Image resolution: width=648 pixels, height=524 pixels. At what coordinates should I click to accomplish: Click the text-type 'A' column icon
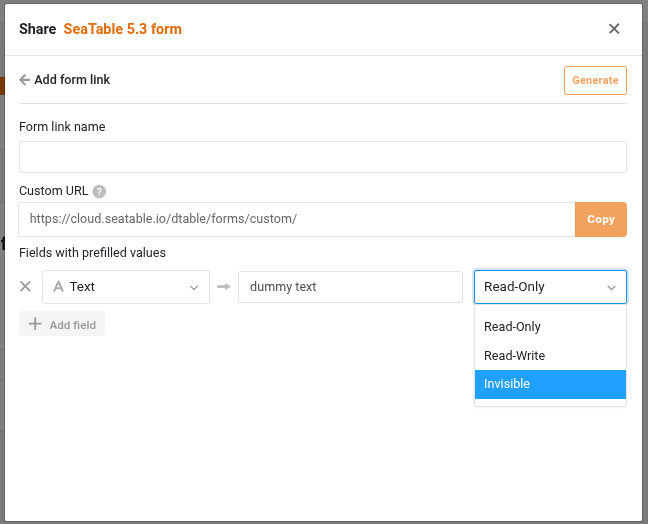tap(58, 286)
